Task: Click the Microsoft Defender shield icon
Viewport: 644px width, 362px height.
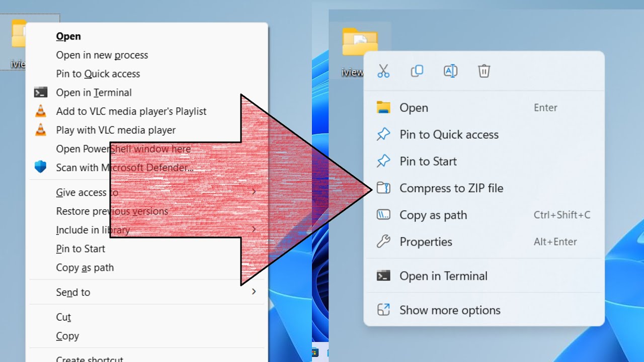Action: pyautogui.click(x=40, y=167)
